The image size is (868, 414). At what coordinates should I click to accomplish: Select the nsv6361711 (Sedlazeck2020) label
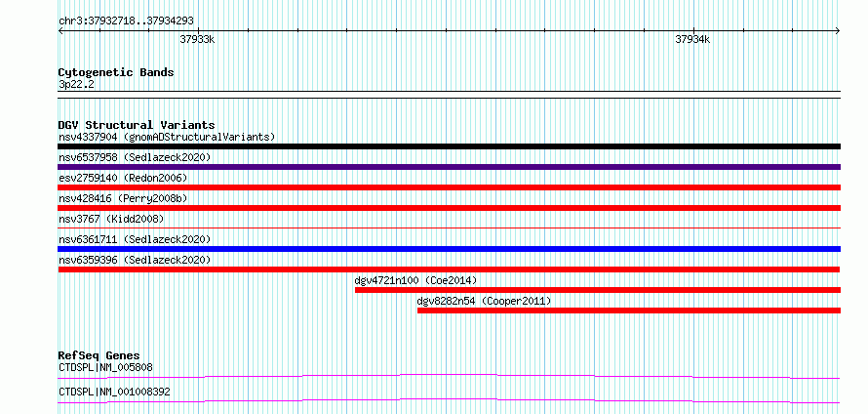[135, 239]
